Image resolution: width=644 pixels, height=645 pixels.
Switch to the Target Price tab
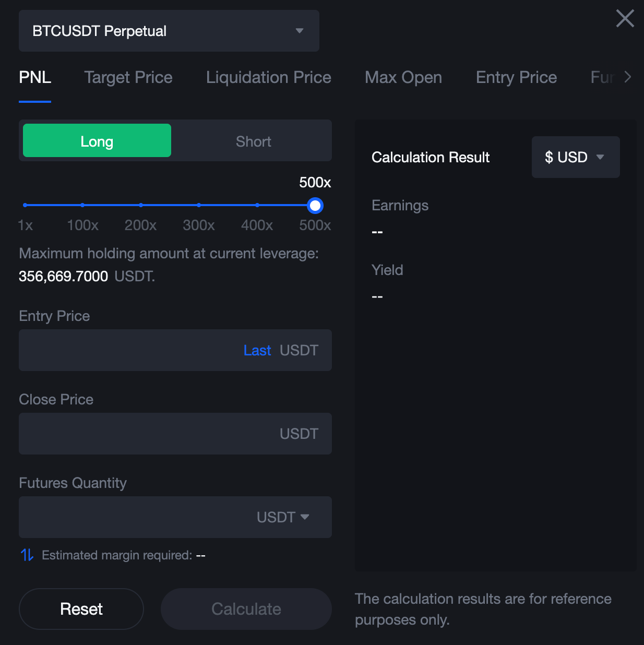coord(128,77)
